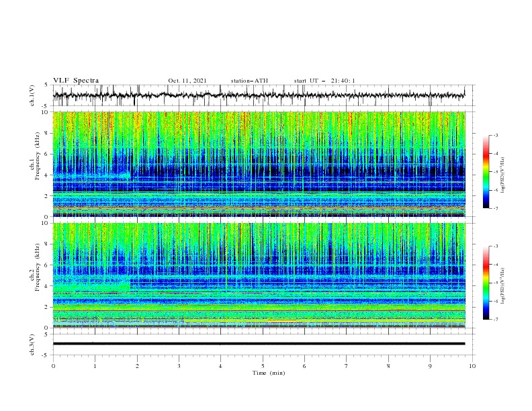Click the "4" kHz tick on ch.2 axis
This screenshot has width=532, height=411.
click(x=48, y=286)
